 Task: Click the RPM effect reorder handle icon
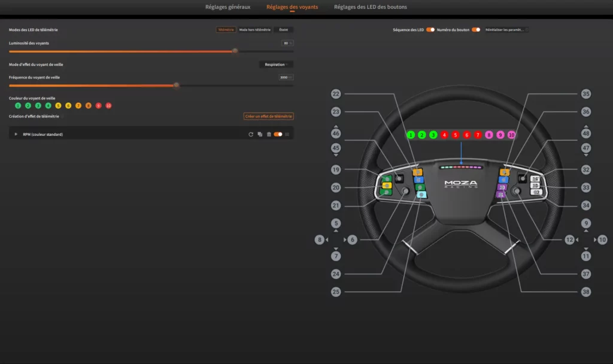(287, 134)
